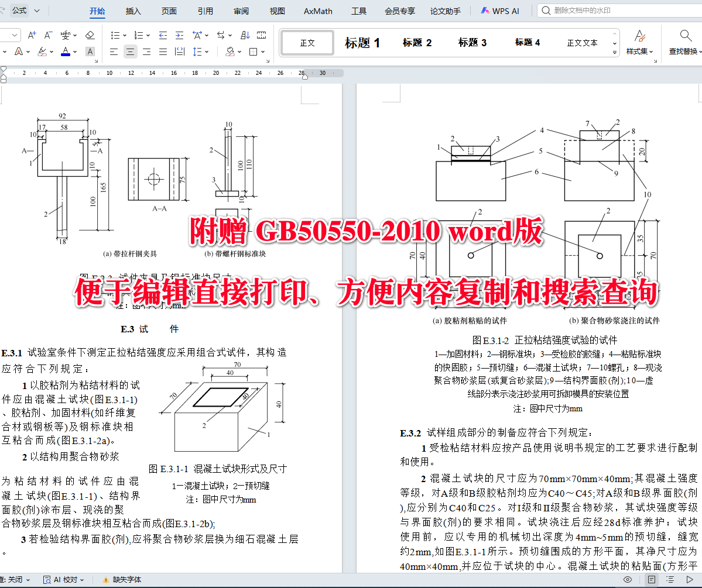Viewport: 702px width, 588px height.
Task: Open the 开始 tab
Action: pyautogui.click(x=97, y=11)
